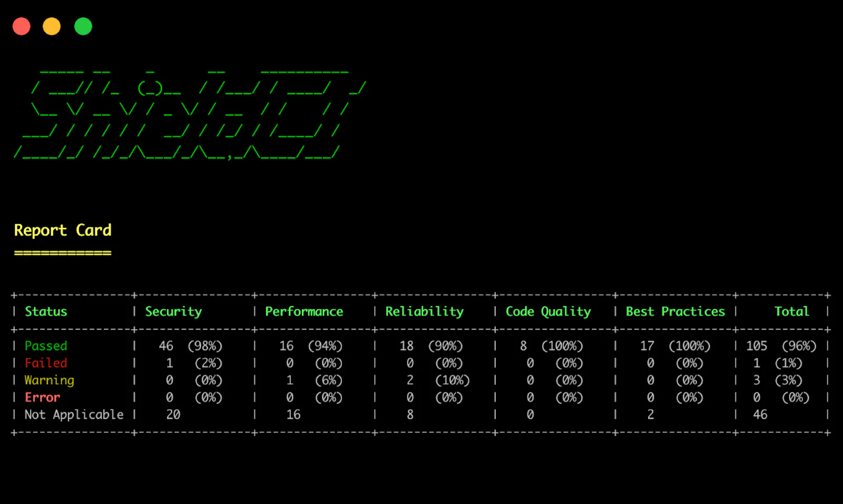This screenshot has width=843, height=504.
Task: Select the green Passed row label
Action: (46, 346)
